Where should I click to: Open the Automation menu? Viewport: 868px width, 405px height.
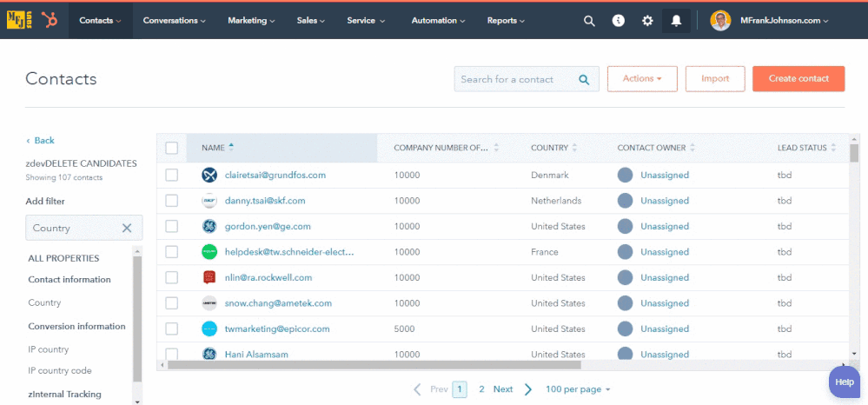click(x=438, y=21)
